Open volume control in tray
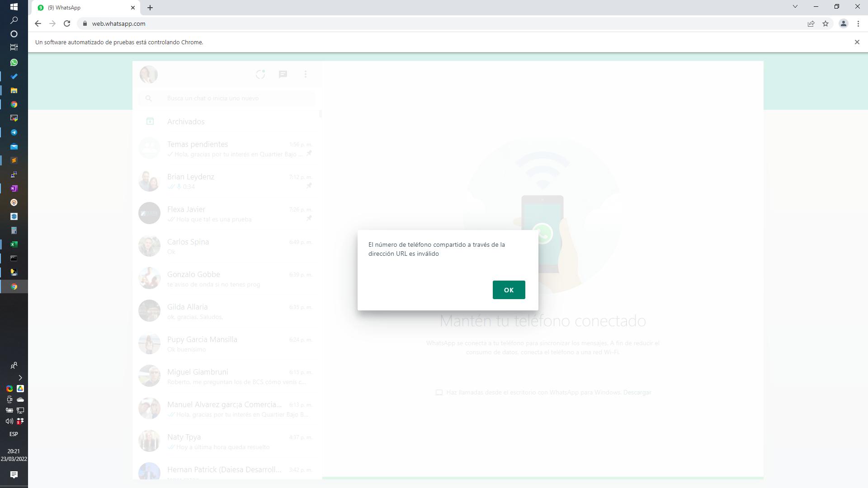868x488 pixels. tap(9, 421)
